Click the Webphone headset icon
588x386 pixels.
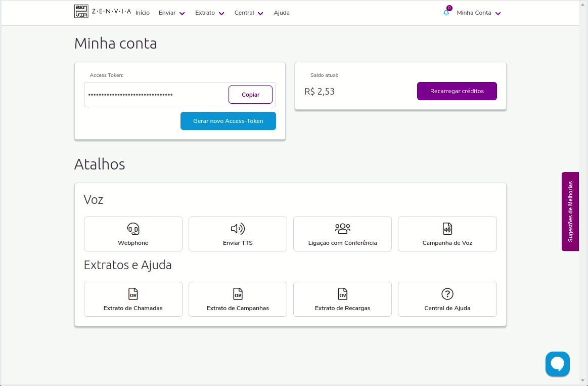133,229
